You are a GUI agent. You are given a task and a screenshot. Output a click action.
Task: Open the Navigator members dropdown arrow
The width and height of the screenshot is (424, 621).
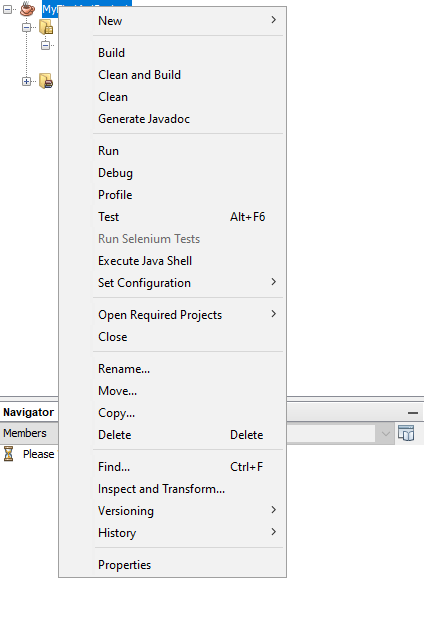coord(386,433)
